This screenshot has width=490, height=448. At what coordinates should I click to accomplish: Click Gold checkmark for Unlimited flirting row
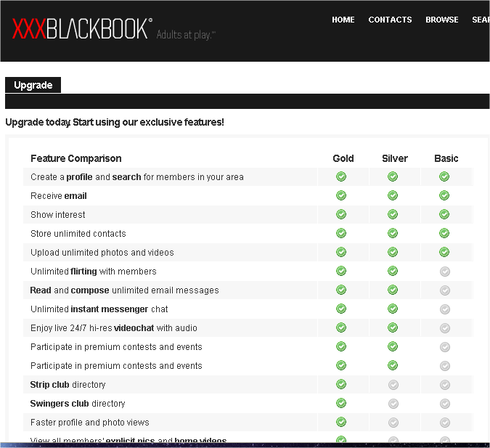tap(341, 271)
